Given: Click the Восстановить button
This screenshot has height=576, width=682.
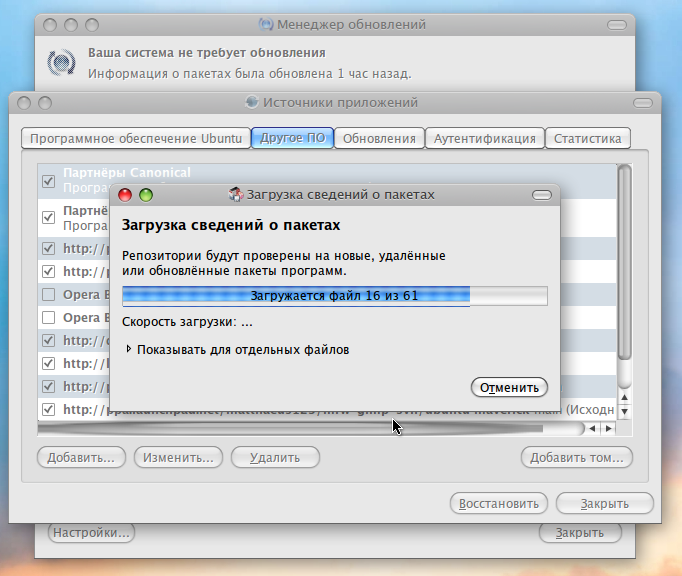Looking at the screenshot, I should click(x=499, y=503).
